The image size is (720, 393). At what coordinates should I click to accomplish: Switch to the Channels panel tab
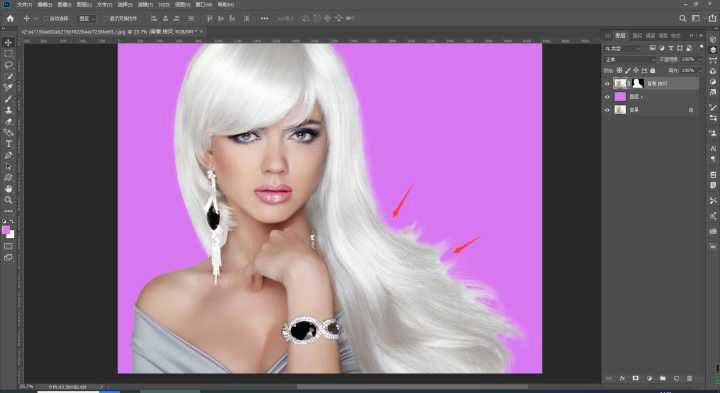(x=637, y=35)
